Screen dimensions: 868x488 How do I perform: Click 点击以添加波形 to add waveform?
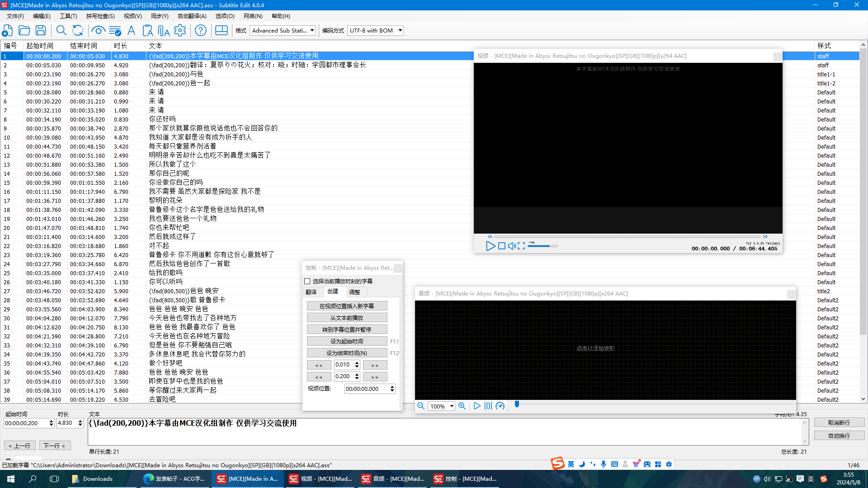coord(595,348)
